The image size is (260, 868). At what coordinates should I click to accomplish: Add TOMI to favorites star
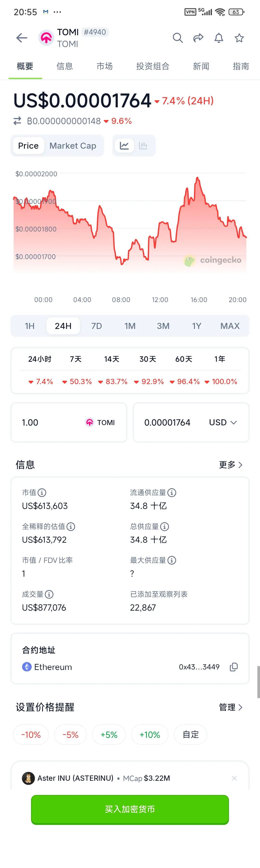(x=239, y=38)
